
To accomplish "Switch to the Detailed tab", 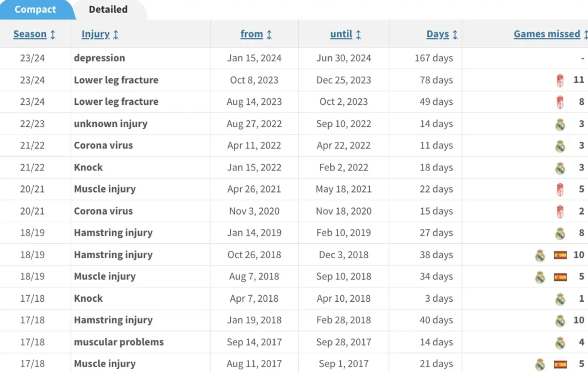I will [x=108, y=9].
